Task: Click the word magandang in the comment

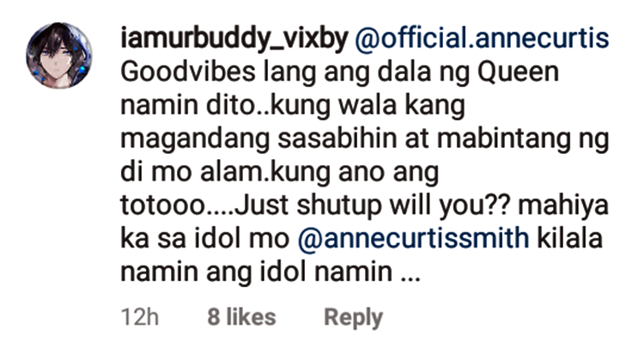Action: click(195, 139)
